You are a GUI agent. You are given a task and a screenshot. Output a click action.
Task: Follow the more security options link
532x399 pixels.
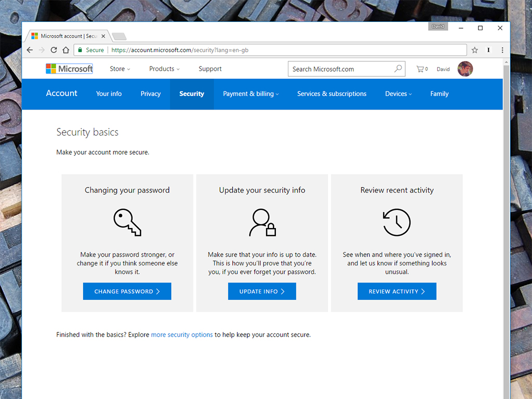[x=182, y=335]
